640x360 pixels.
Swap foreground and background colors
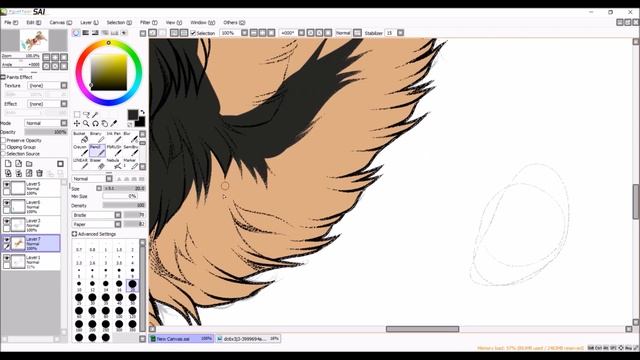142,112
